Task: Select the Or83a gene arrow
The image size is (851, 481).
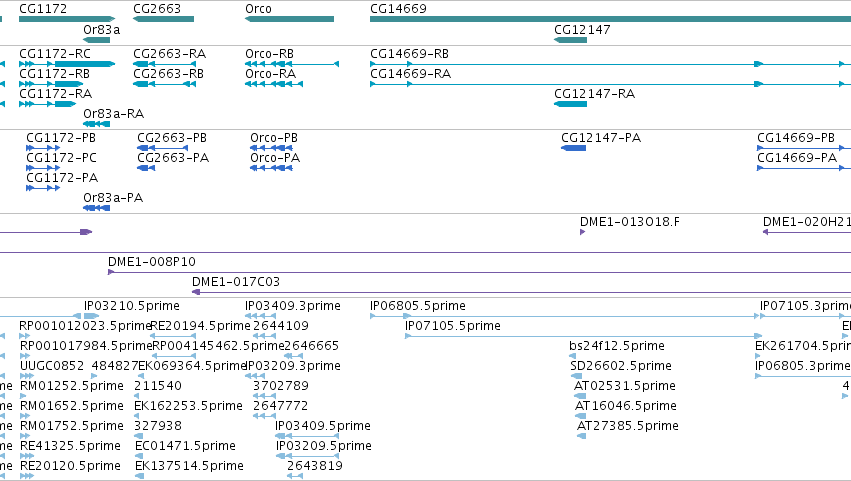Action: coord(97,40)
